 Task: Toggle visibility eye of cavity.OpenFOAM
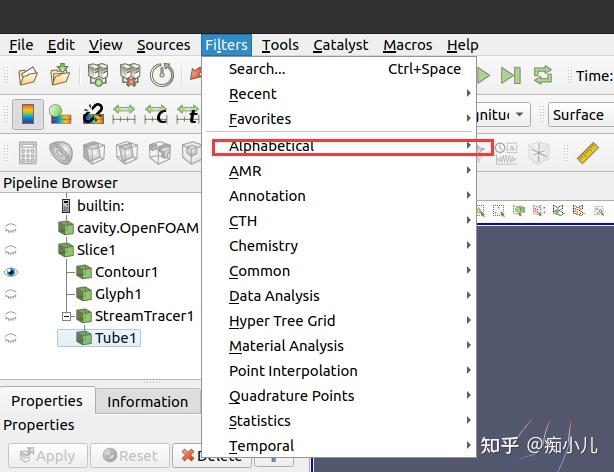coord(11,228)
